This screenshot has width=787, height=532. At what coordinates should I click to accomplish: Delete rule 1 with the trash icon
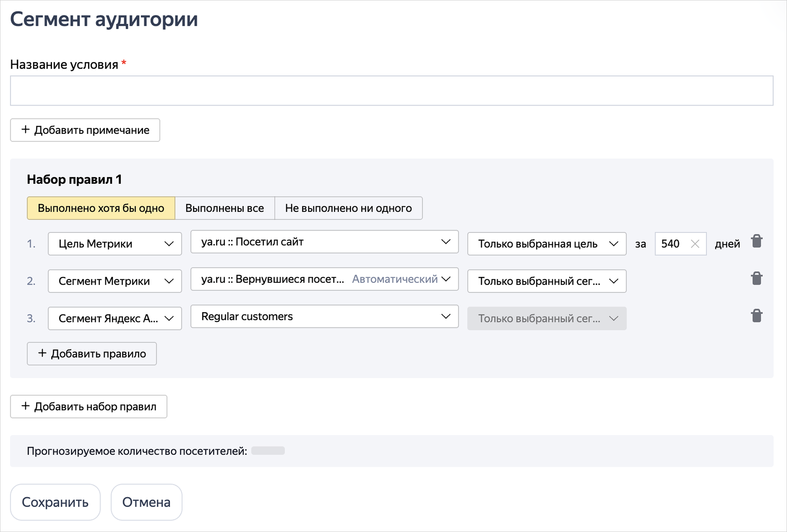[x=757, y=241]
